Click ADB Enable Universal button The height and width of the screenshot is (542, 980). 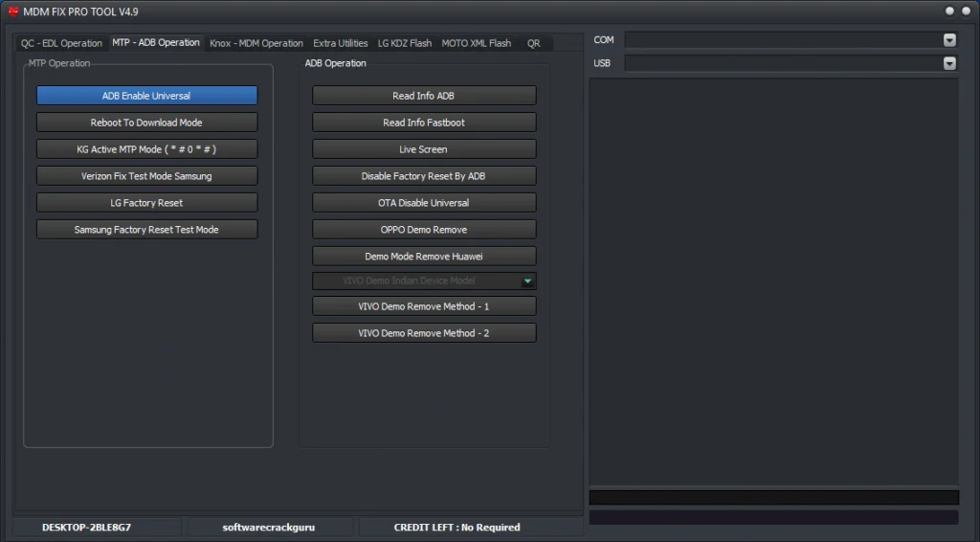click(146, 96)
